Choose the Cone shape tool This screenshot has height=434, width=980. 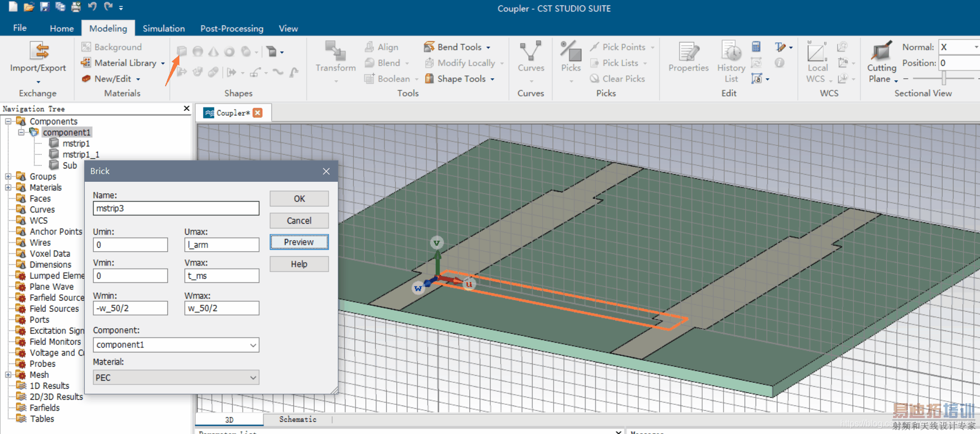point(213,52)
